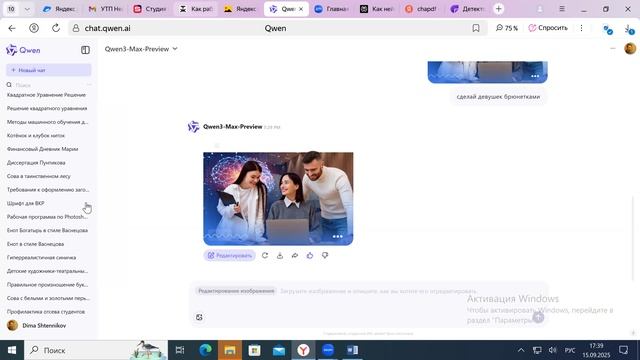Reload the page
640x360 pixels.
(x=56, y=28)
